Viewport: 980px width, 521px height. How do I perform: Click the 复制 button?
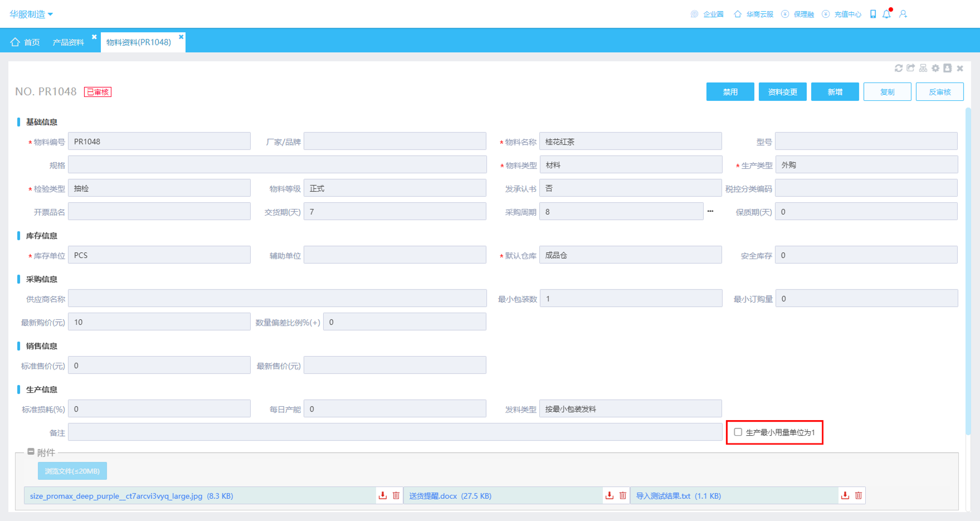click(887, 92)
